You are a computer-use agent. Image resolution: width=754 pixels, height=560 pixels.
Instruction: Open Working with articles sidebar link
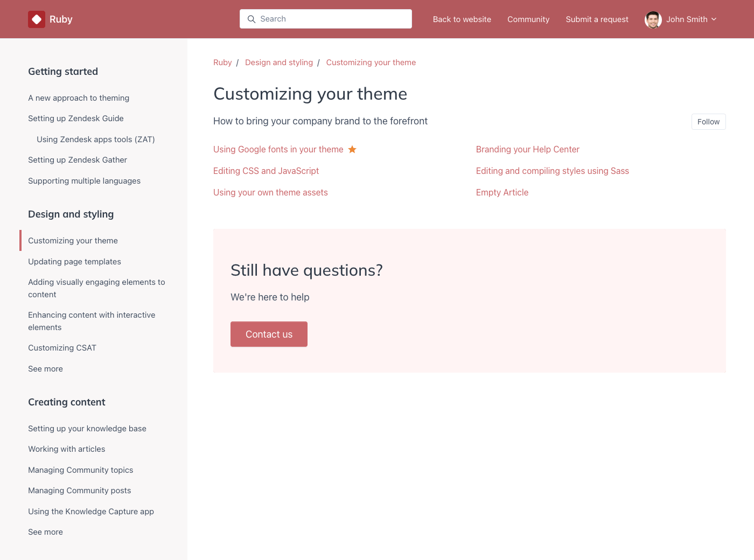(67, 449)
